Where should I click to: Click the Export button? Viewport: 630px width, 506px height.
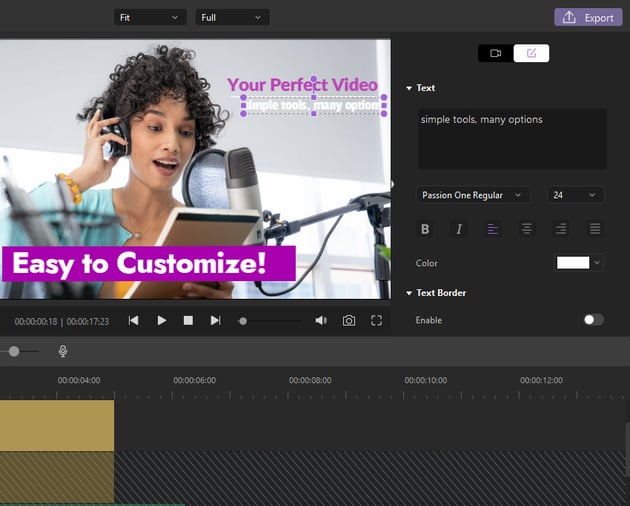(588, 18)
